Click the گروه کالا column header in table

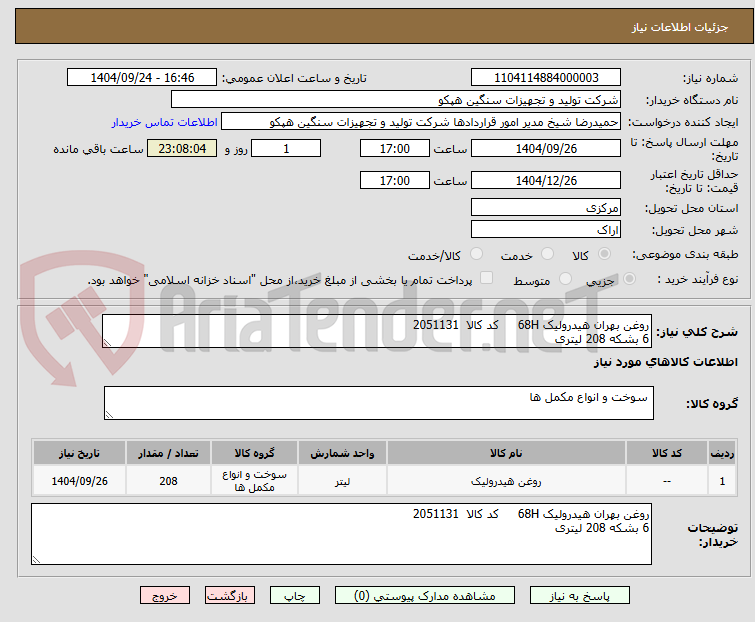(254, 453)
